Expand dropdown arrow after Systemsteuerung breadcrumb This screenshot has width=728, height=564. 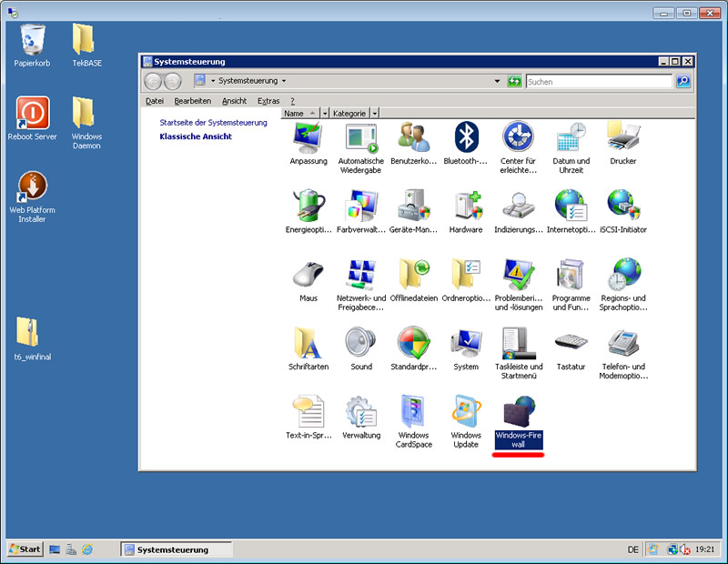(284, 81)
